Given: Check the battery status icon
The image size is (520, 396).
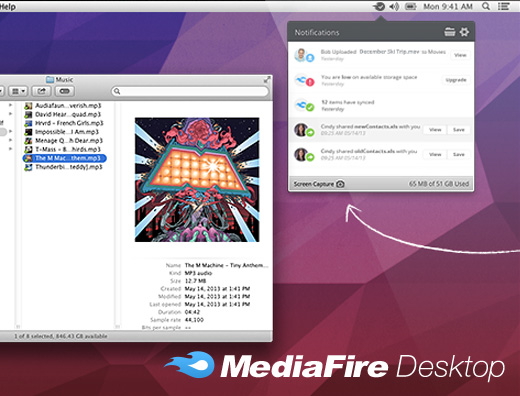Looking at the screenshot, I should click(x=411, y=6).
